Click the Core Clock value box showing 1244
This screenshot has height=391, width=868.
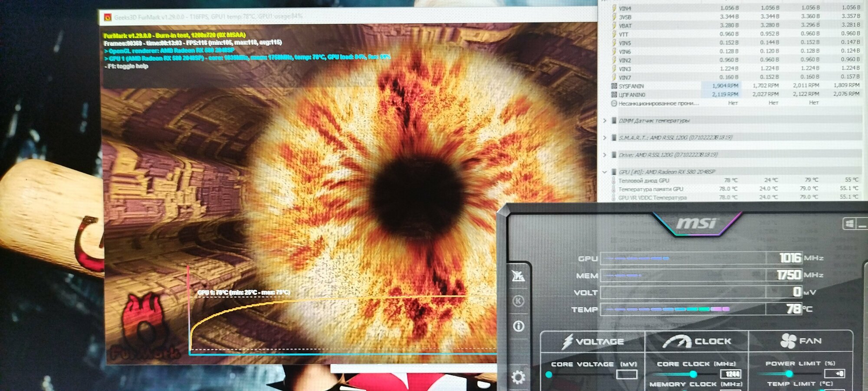[731, 374]
